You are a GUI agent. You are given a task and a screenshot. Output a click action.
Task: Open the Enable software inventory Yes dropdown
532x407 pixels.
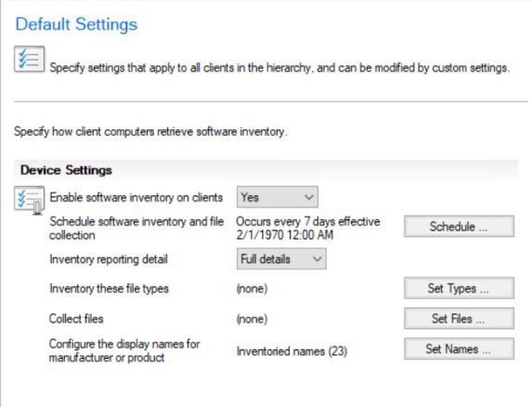pos(278,197)
